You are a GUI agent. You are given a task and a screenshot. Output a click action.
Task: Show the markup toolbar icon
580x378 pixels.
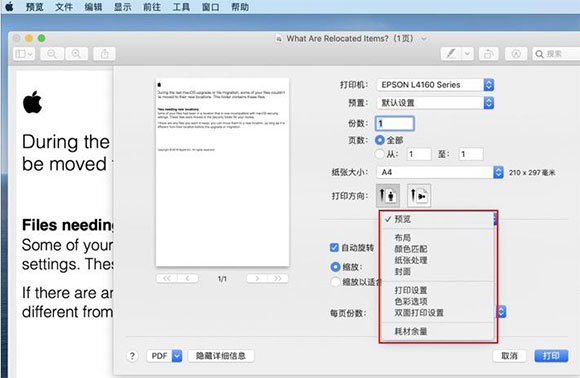pos(516,54)
